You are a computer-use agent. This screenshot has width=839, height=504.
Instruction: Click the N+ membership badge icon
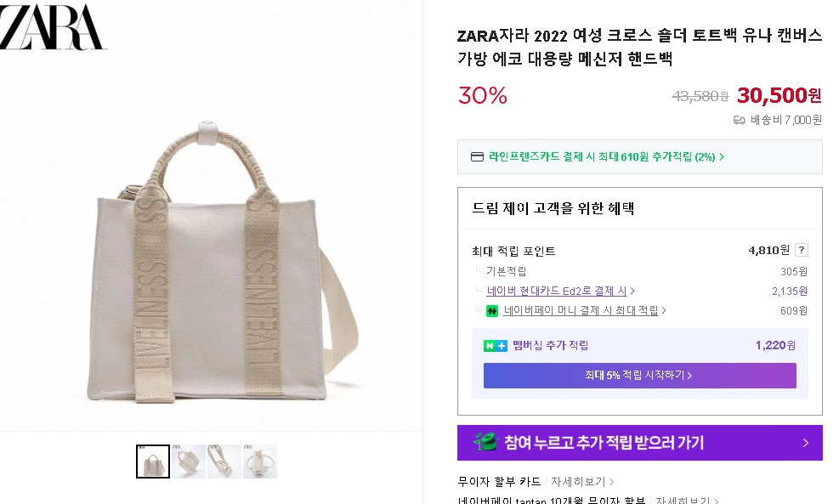495,347
